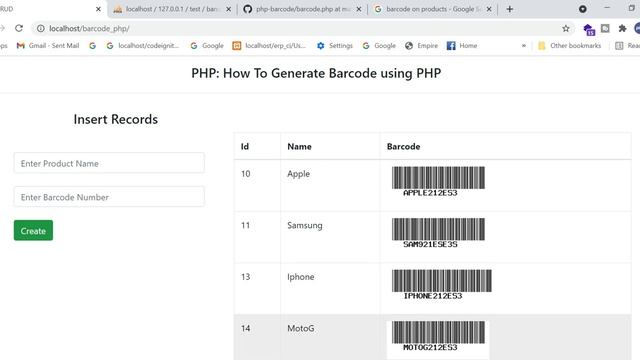Click the MOTOG212ES3 barcode image
Viewport: 640px width, 360px height.
pos(438,336)
